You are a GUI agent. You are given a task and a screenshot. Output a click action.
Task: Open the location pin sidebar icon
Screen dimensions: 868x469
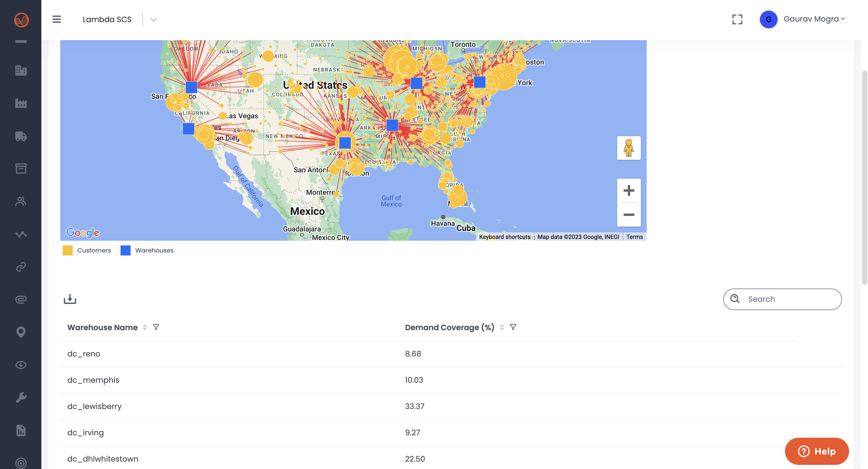[21, 332]
